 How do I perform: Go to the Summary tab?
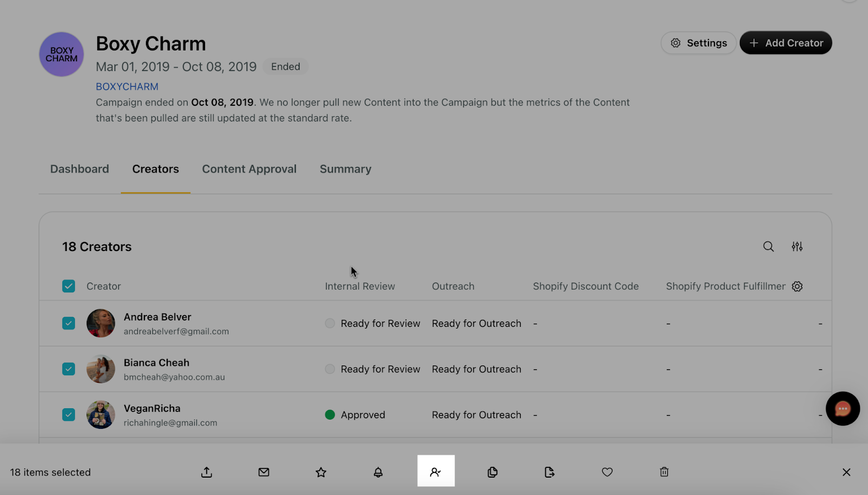pyautogui.click(x=346, y=169)
